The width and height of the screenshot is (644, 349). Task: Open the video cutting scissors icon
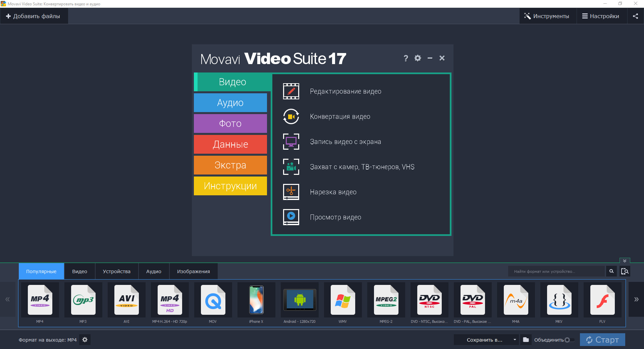[x=291, y=192]
